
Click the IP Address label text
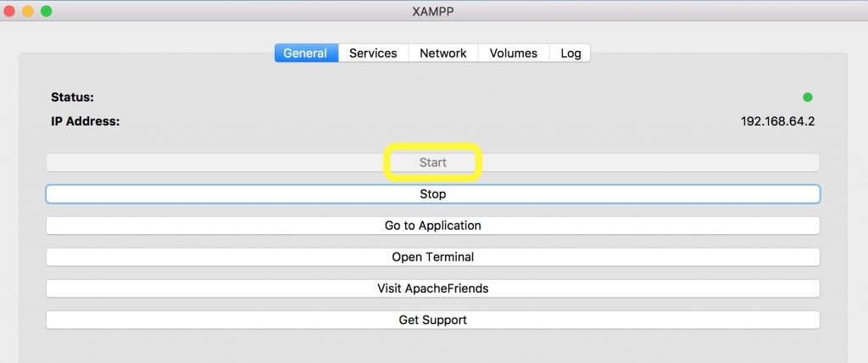click(x=86, y=121)
